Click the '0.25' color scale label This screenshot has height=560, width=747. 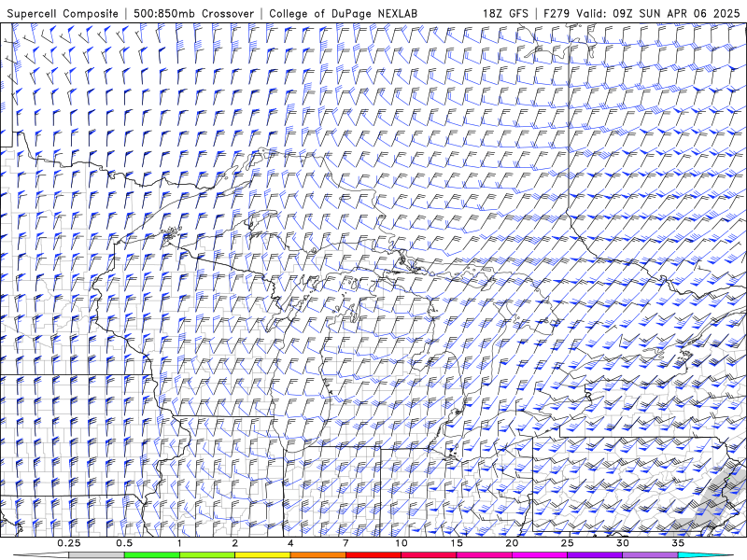pyautogui.click(x=69, y=543)
